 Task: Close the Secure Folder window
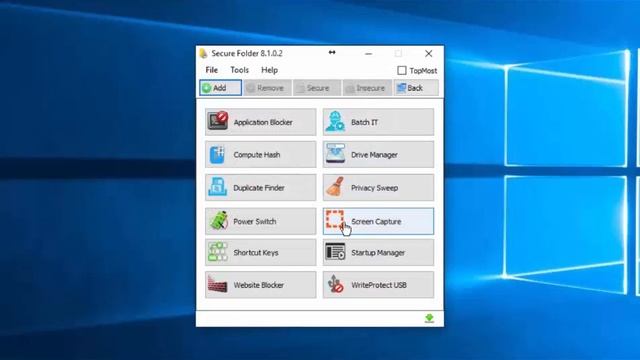click(429, 53)
